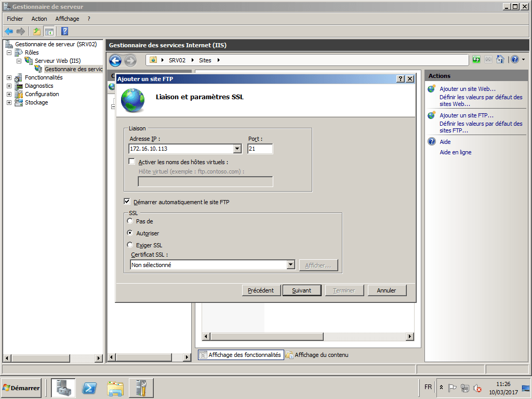This screenshot has width=532, height=399.
Task: Click the home icon in the IIS address bar
Action: coord(499,59)
